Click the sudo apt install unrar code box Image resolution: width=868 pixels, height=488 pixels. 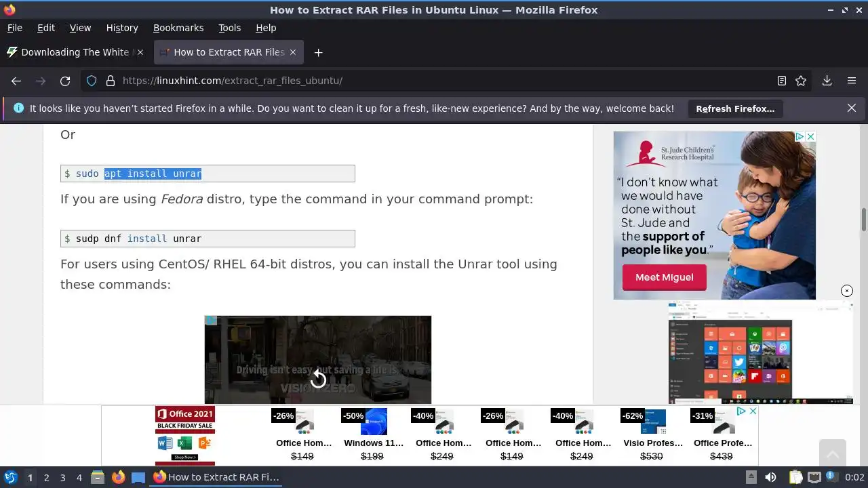(208, 174)
